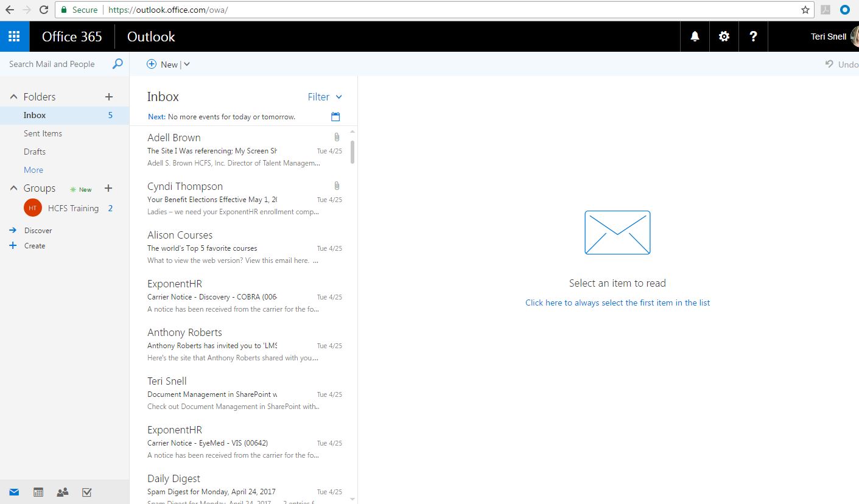Click link to always select first item
859x504 pixels.
[617, 303]
